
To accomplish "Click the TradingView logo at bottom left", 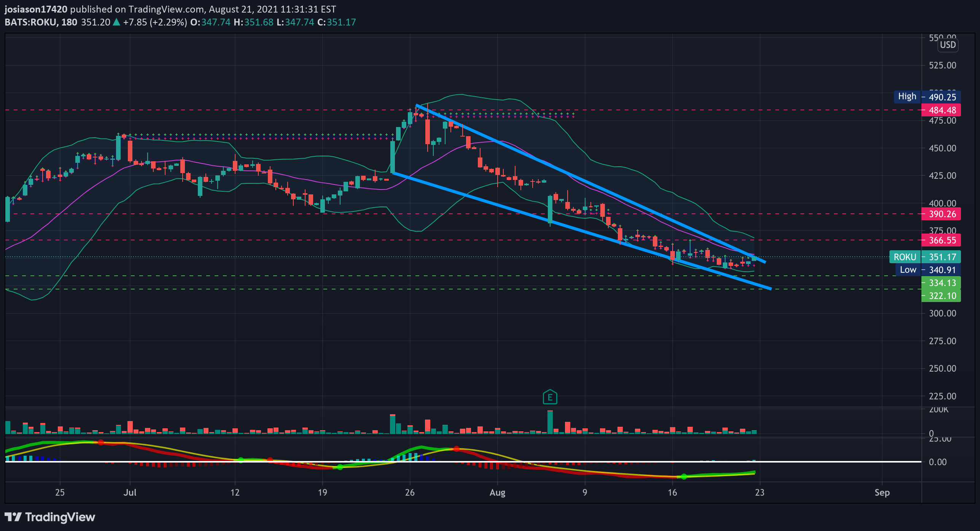I will (x=50, y=517).
